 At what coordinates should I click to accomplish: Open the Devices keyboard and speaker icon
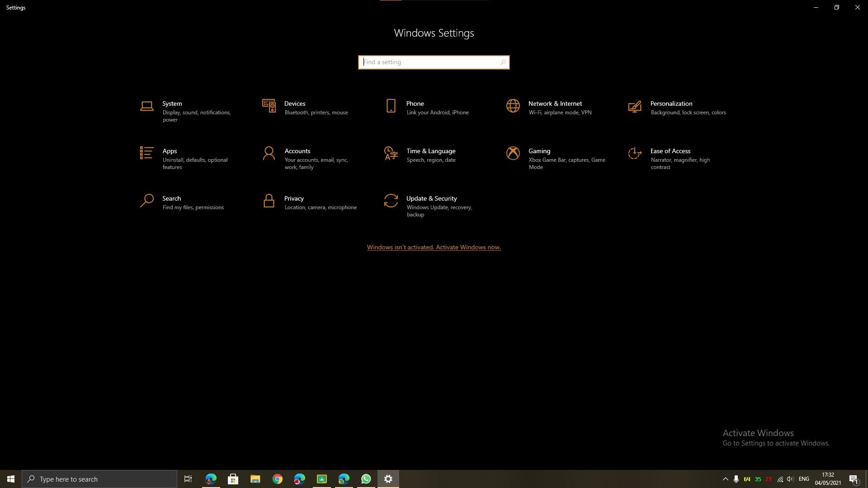coord(269,106)
